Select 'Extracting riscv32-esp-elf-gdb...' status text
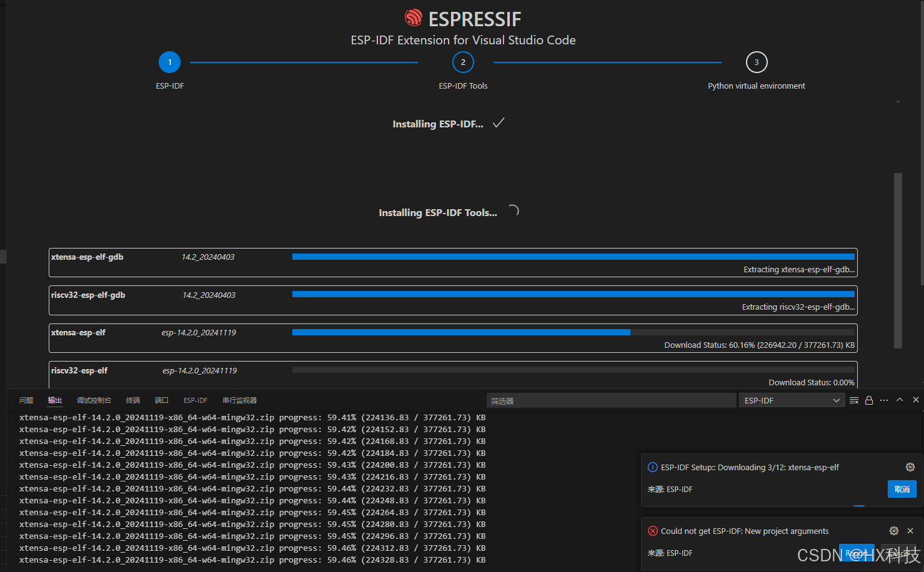 point(798,307)
